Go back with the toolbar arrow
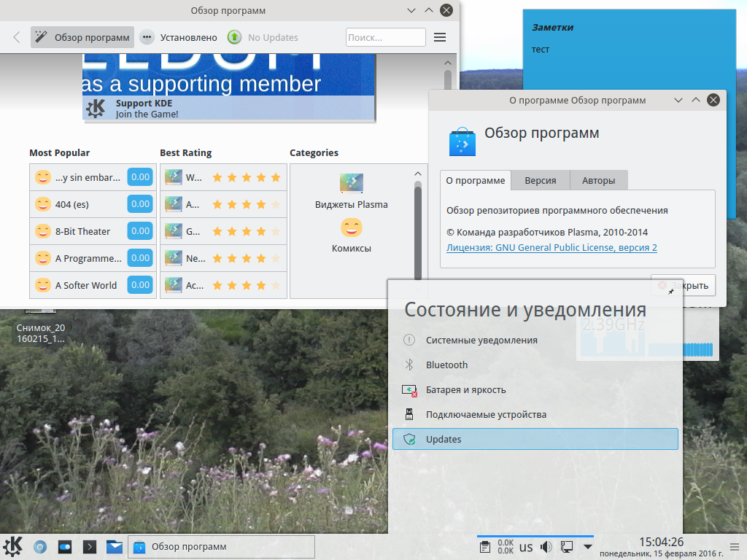This screenshot has height=560, width=747. pos(17,37)
